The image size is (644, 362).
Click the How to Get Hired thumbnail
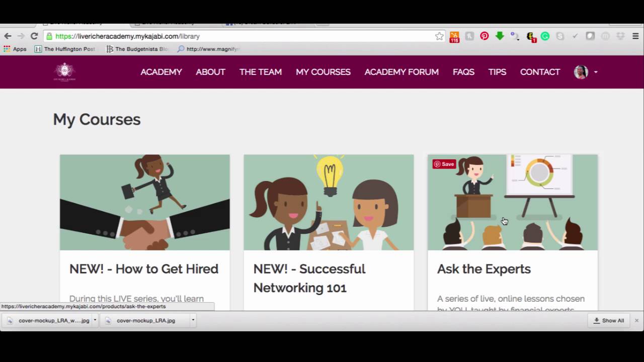click(x=145, y=202)
